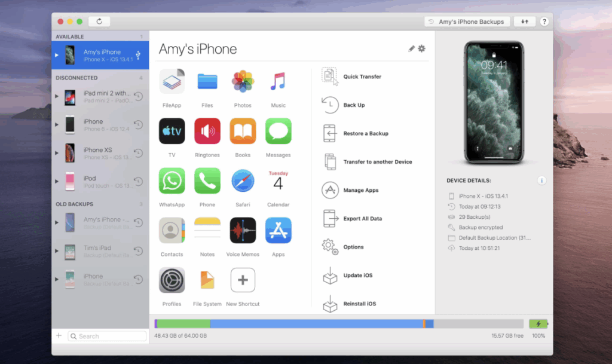Open the Music section

(x=279, y=81)
